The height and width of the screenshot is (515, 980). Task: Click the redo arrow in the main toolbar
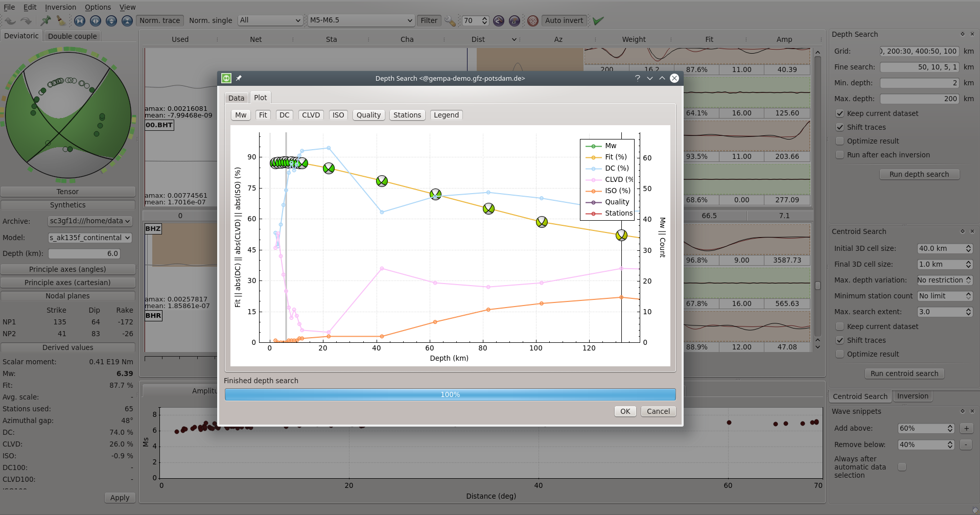coord(26,20)
